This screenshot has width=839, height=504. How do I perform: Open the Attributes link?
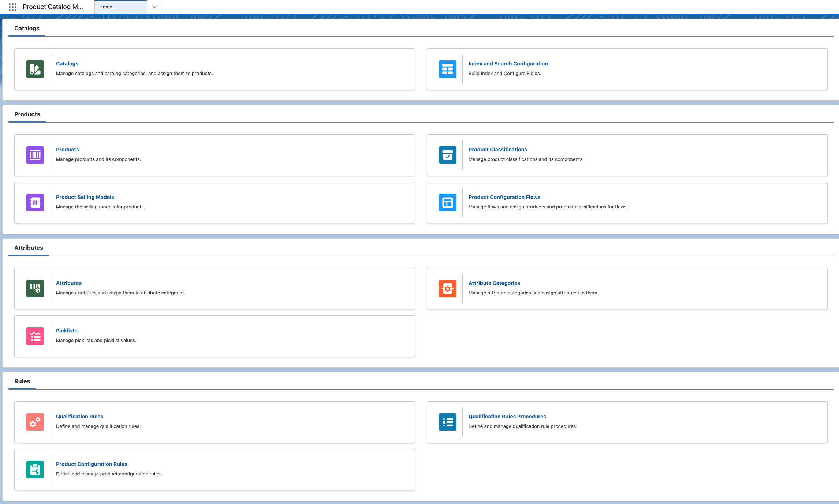pos(69,283)
